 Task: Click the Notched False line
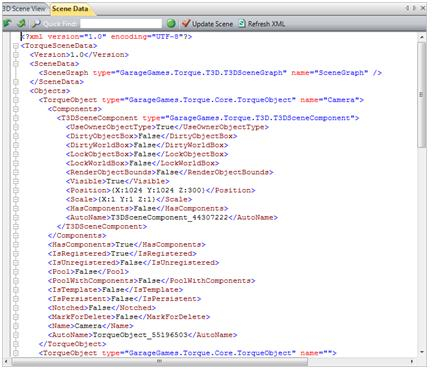pyautogui.click(x=102, y=307)
